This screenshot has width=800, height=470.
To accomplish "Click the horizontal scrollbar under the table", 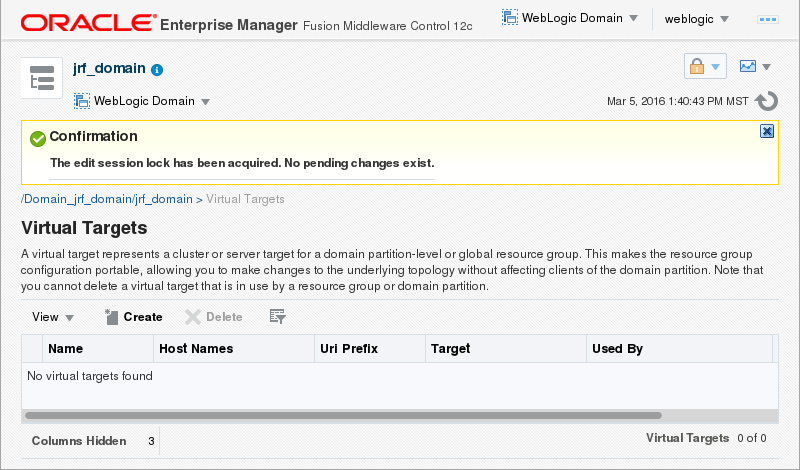I will (x=342, y=415).
